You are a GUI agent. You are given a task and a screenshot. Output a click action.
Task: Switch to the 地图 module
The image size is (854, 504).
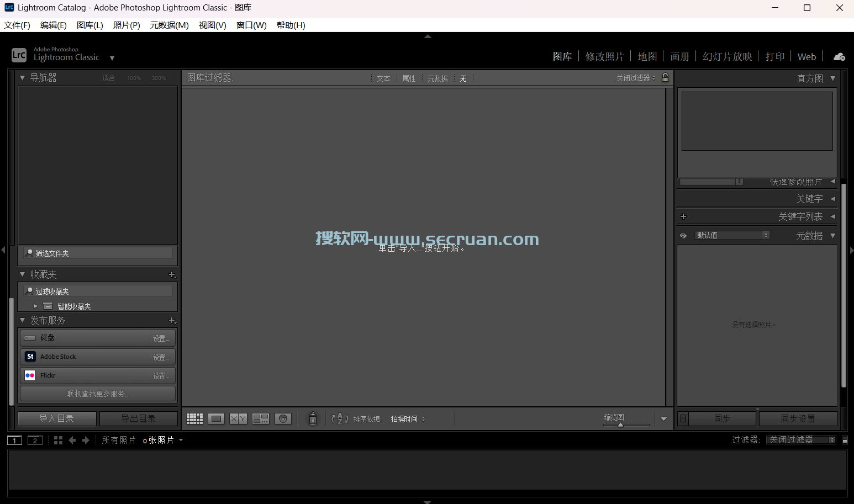click(x=647, y=57)
